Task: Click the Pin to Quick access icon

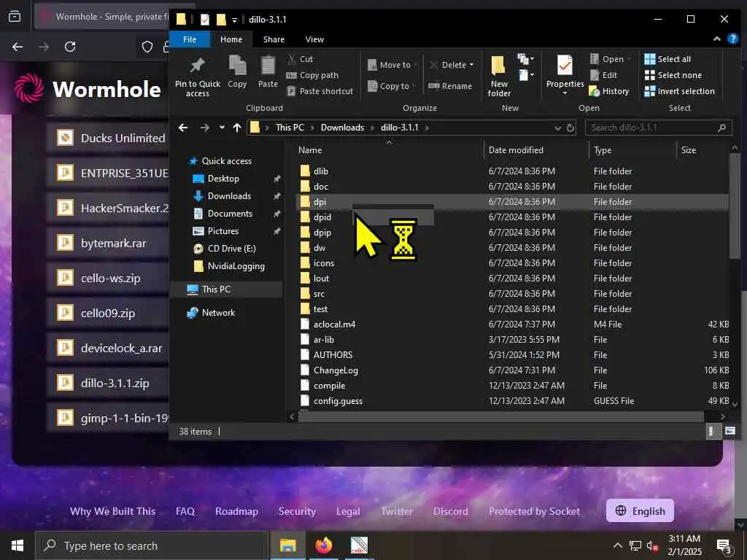Action: pos(197,66)
